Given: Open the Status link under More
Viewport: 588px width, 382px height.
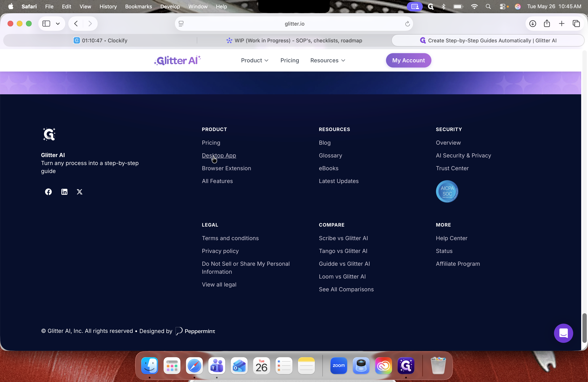Looking at the screenshot, I should 444,251.
